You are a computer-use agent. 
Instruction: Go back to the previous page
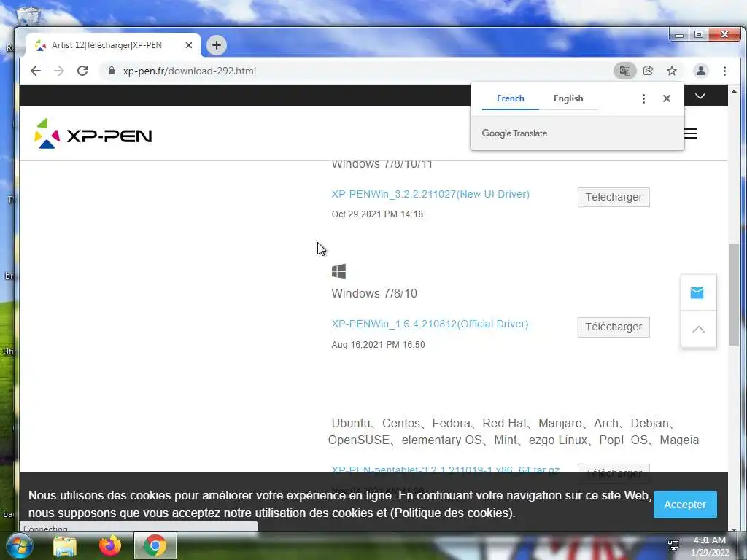(x=36, y=71)
